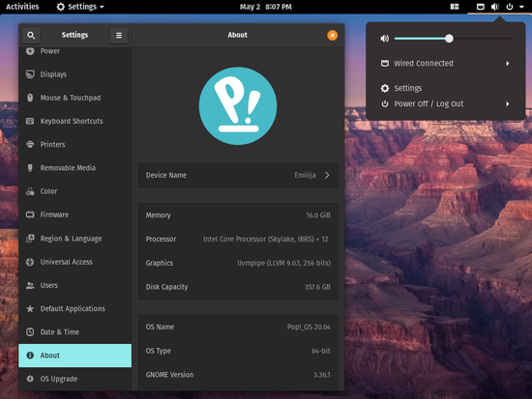Click the unfilled part of volume slider

click(482, 39)
